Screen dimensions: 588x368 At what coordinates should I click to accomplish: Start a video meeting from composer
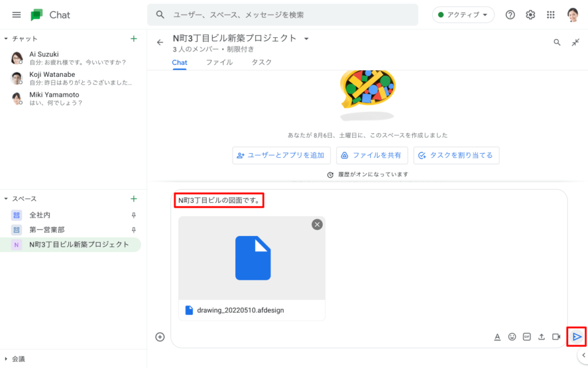556,337
